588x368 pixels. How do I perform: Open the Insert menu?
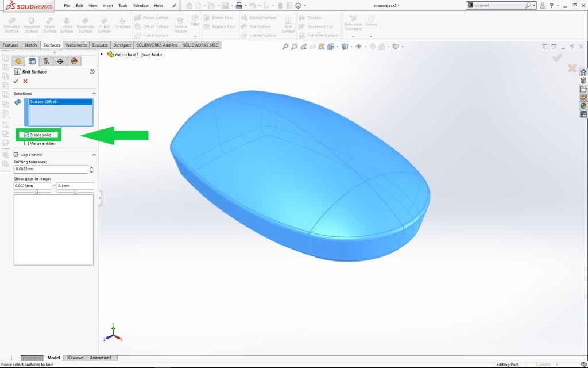pyautogui.click(x=107, y=5)
